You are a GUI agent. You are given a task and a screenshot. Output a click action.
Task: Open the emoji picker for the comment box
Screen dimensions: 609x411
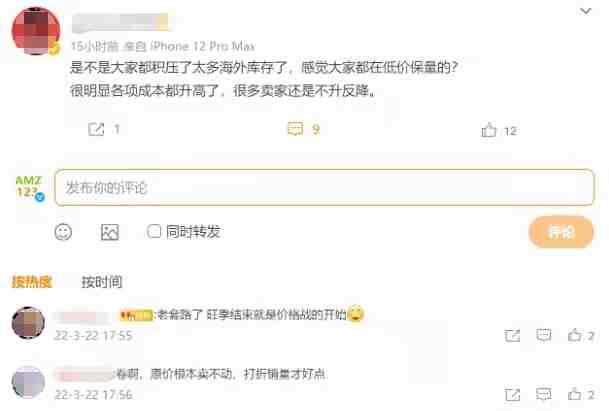pyautogui.click(x=63, y=232)
